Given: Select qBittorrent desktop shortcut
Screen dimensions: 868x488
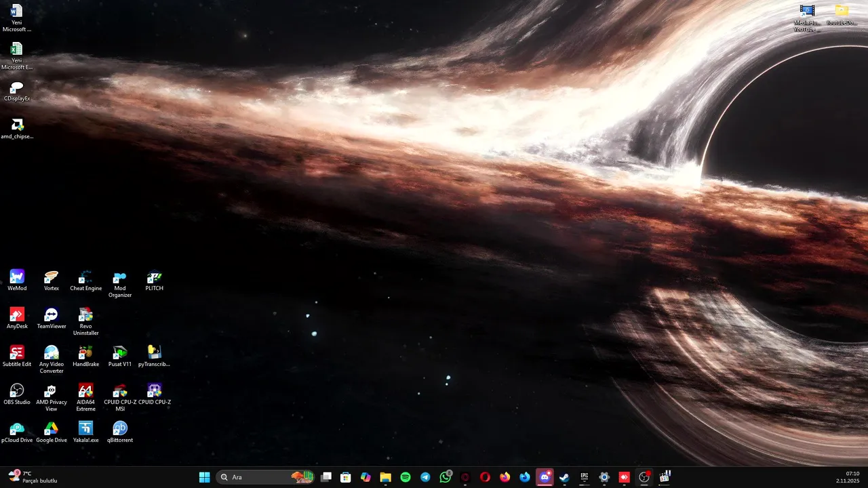Looking at the screenshot, I should click(x=120, y=432).
